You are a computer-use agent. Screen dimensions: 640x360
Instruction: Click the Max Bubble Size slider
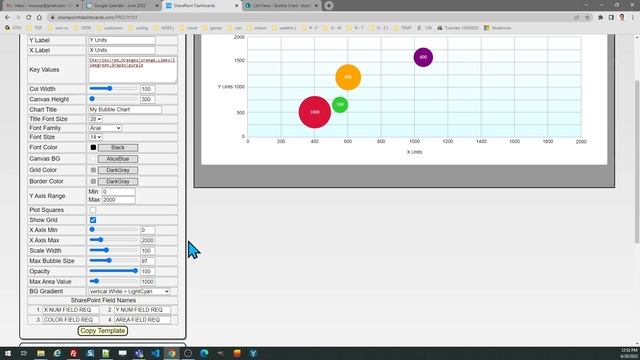[x=113, y=260]
